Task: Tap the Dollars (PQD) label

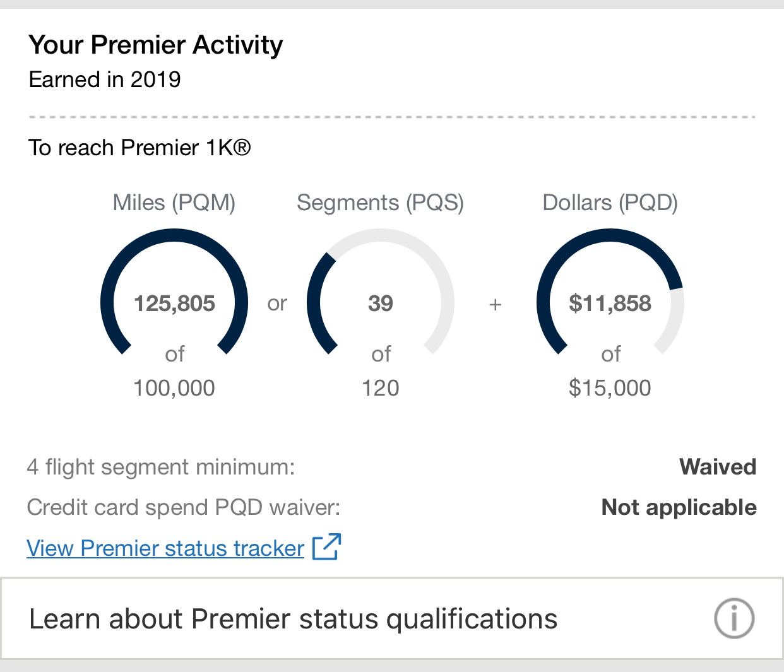Action: pyautogui.click(x=610, y=203)
